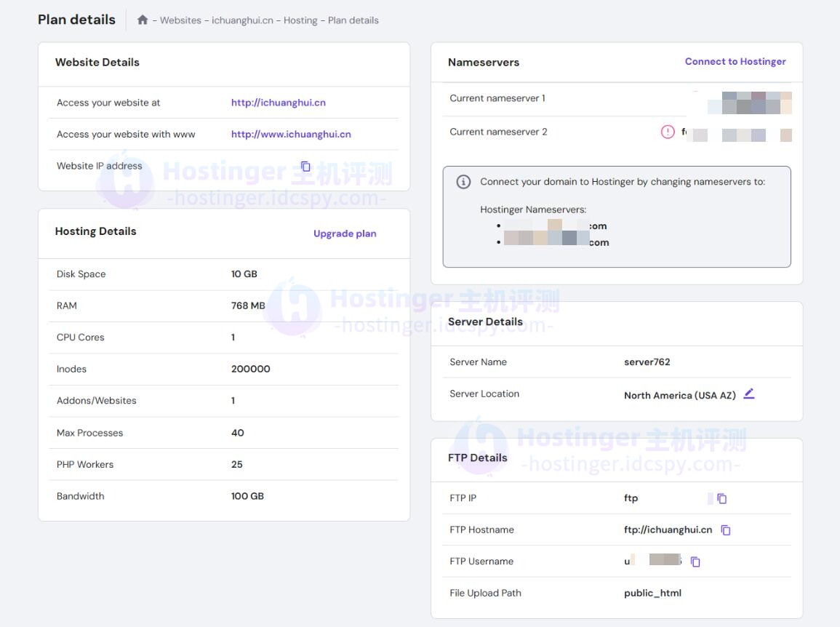Go to Websites in the breadcrumb

pos(180,20)
